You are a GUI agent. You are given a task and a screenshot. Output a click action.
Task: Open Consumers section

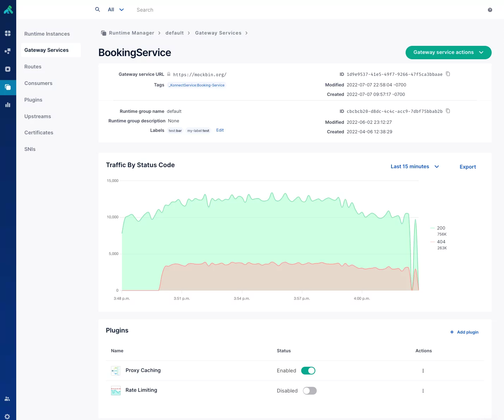[x=38, y=83]
